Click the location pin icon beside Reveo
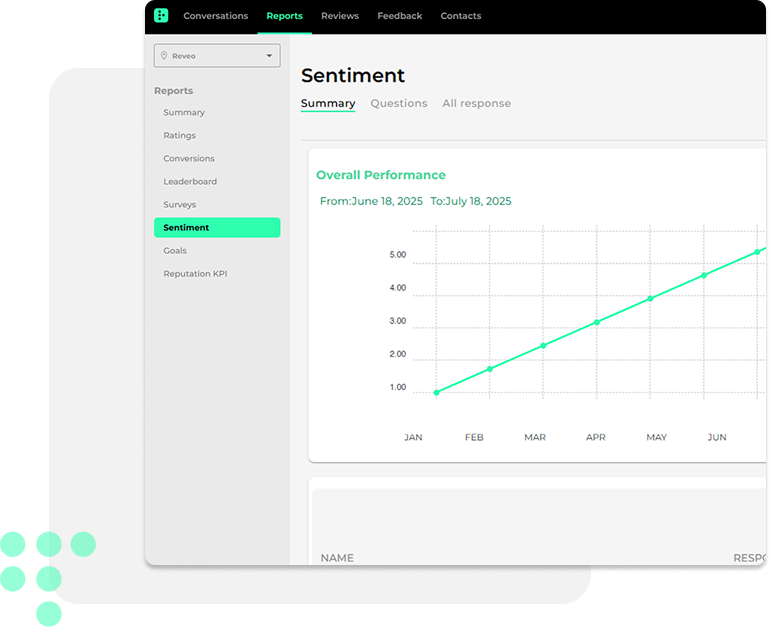Viewport: 770px width, 627px height. 165,56
